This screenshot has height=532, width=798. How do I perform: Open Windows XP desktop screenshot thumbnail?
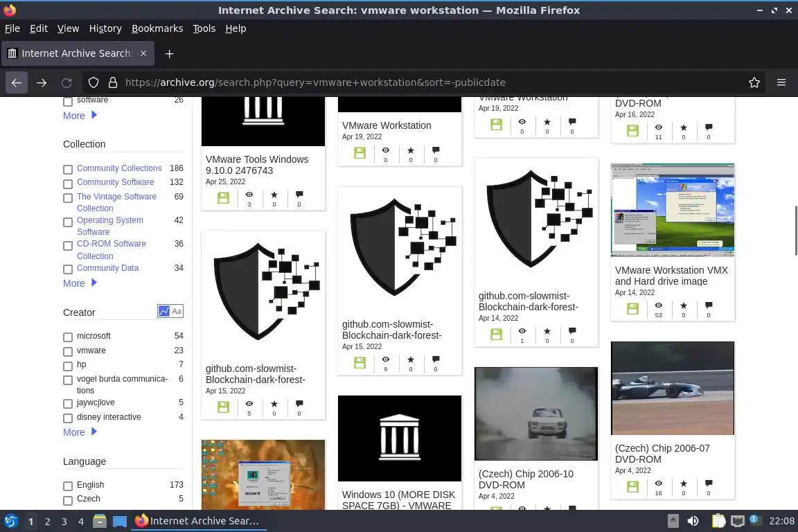[673, 210]
